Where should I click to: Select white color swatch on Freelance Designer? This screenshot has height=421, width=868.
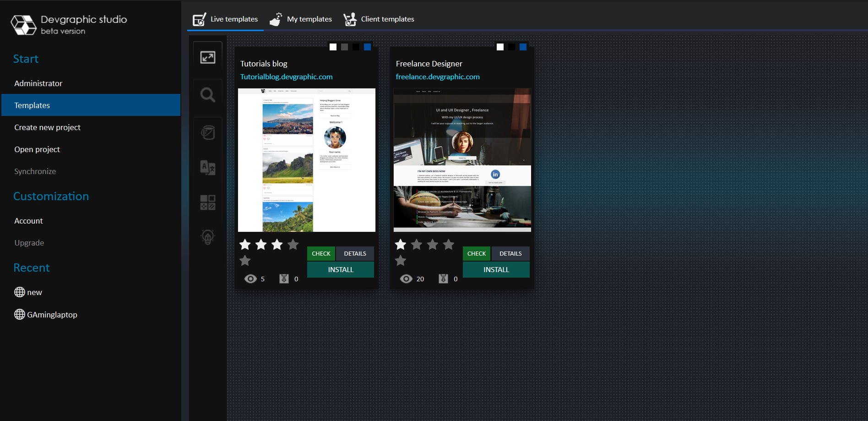pos(500,47)
